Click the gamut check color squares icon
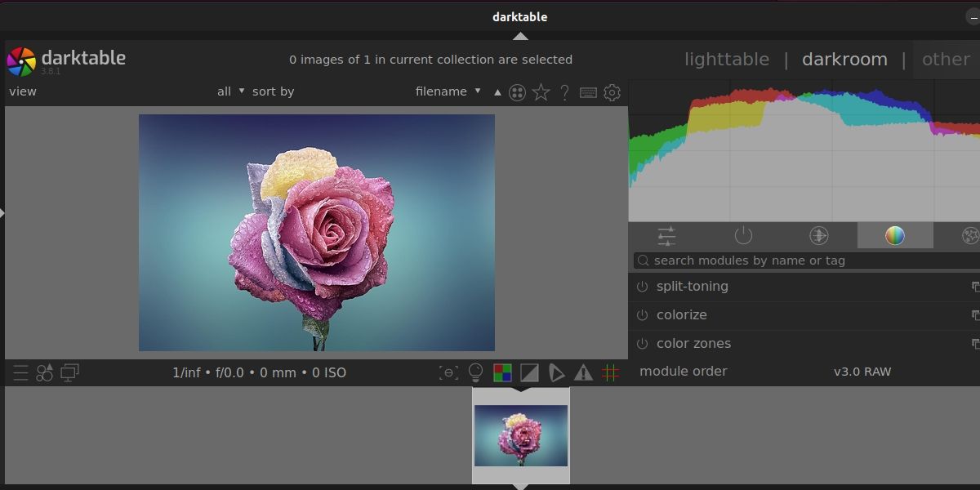This screenshot has width=980, height=490. (501, 372)
